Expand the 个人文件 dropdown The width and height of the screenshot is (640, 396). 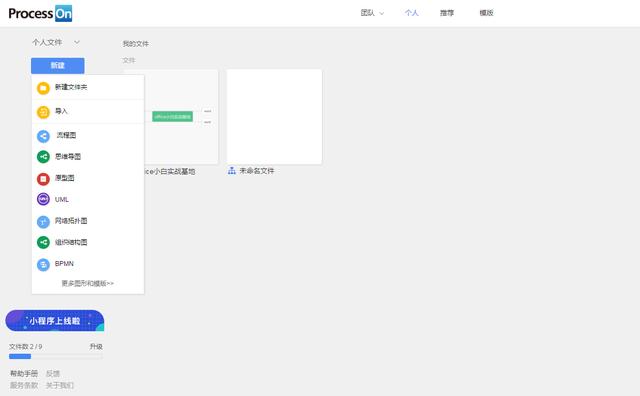click(x=56, y=42)
